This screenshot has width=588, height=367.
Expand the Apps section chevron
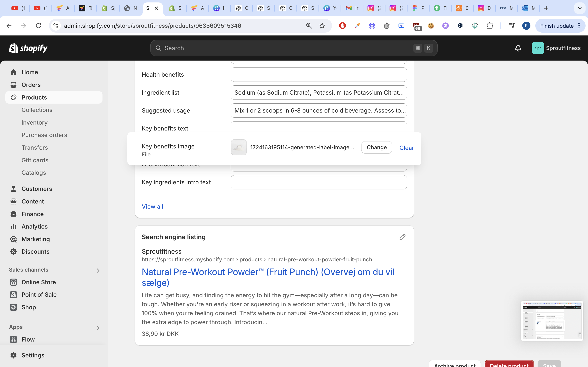click(x=98, y=327)
